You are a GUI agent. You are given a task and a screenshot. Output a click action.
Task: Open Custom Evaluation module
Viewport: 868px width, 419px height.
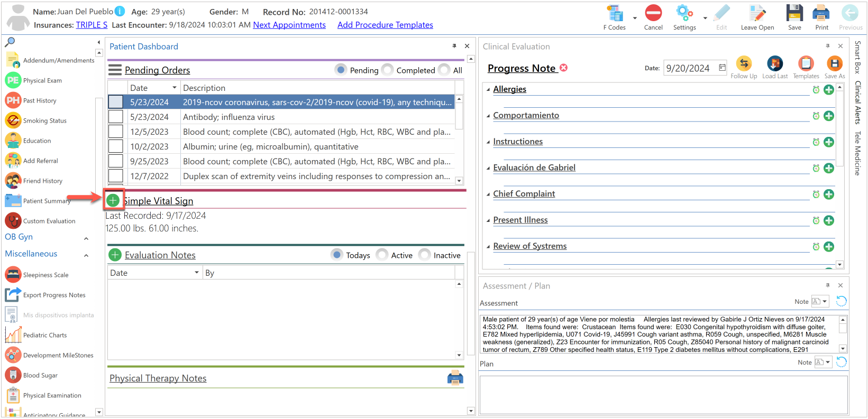40,221
